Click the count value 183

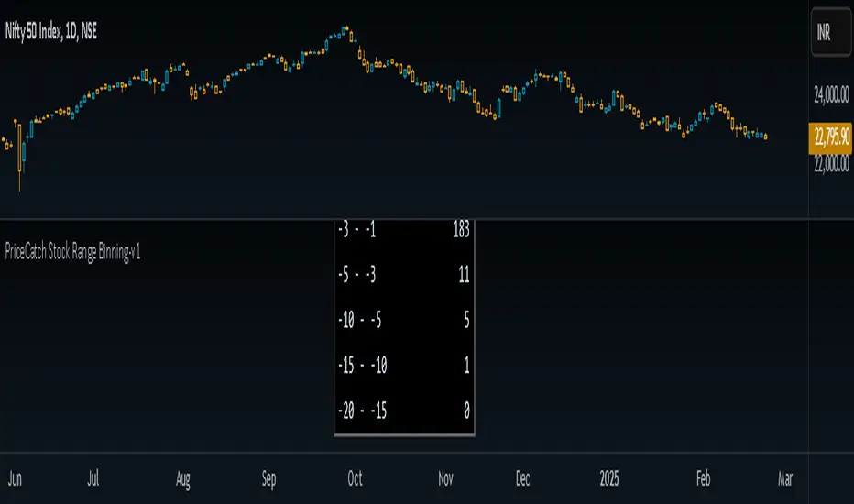[x=461, y=230]
